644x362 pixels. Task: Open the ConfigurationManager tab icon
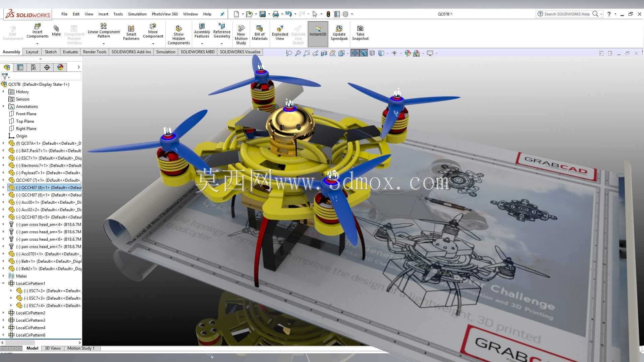(34, 67)
